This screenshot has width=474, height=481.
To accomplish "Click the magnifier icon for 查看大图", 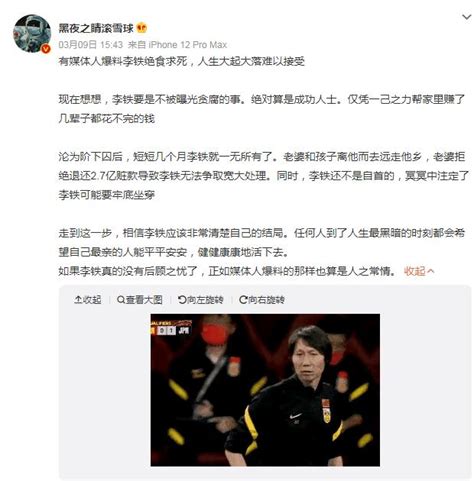I will (x=121, y=300).
